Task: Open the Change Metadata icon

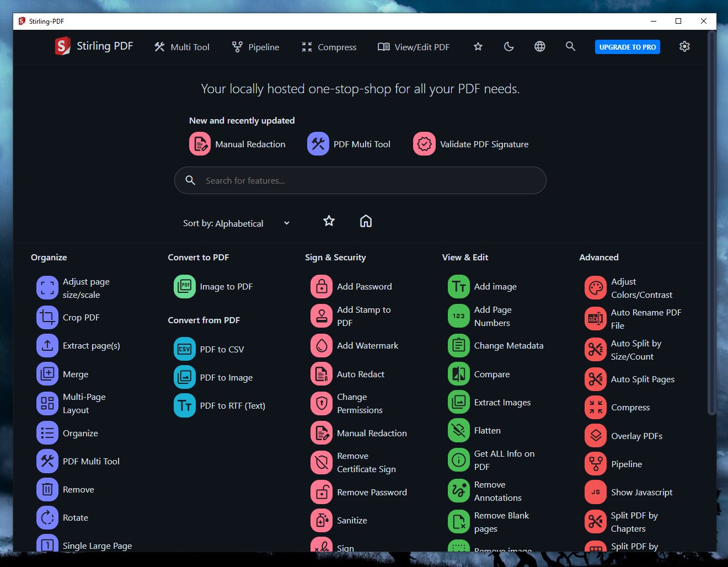Action: pyautogui.click(x=459, y=345)
